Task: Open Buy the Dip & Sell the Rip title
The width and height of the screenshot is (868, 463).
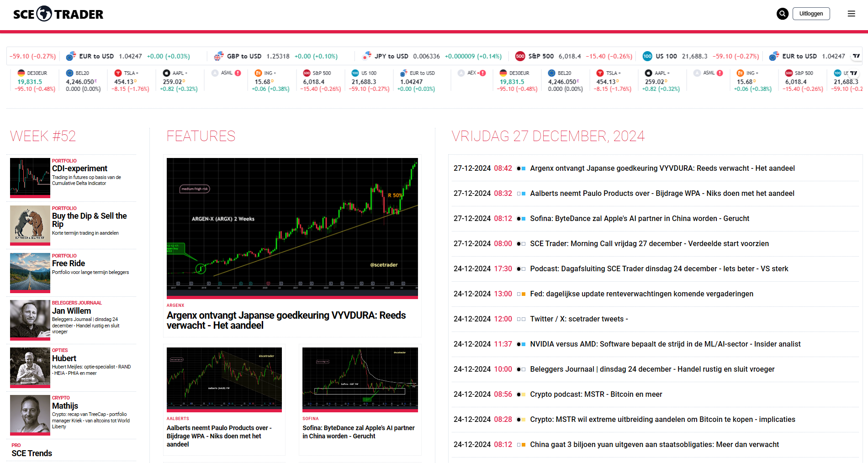Action: pos(90,220)
